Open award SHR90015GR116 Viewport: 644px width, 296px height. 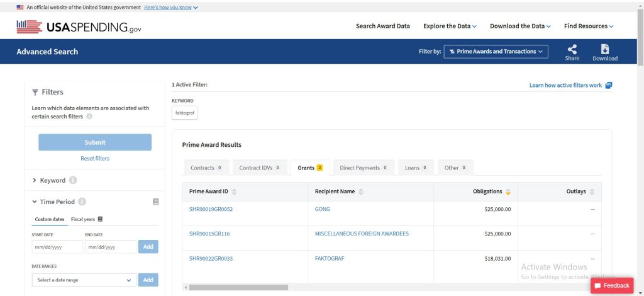click(209, 234)
